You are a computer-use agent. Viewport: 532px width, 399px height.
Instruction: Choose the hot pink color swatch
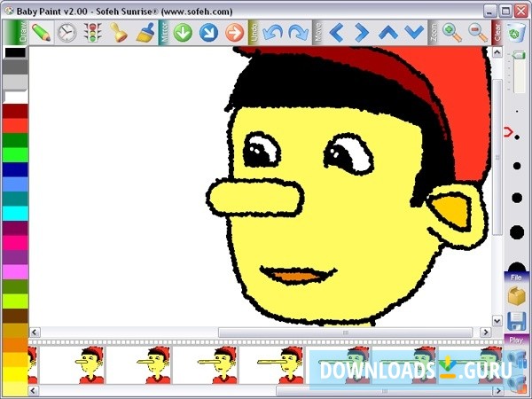[x=15, y=243]
